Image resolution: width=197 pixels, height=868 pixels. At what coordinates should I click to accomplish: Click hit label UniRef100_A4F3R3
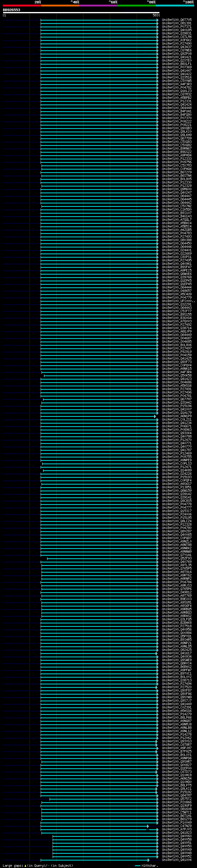click(176, 84)
